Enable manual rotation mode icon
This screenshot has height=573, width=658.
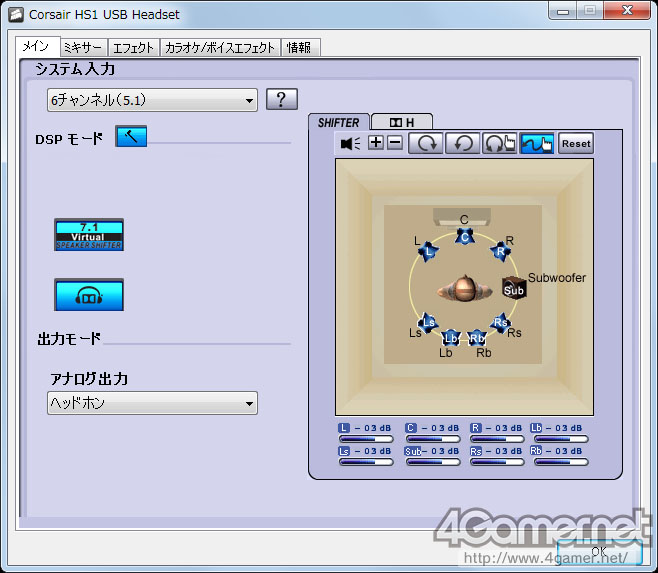499,143
